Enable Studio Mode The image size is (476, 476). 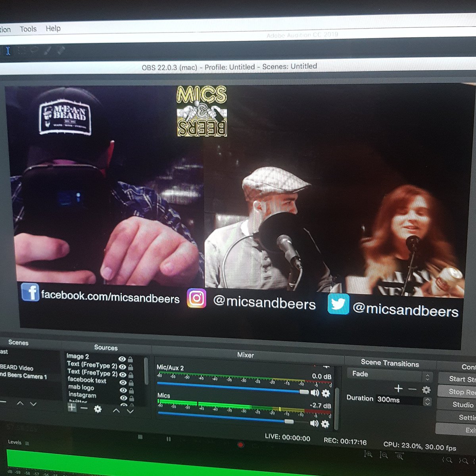[456, 405]
